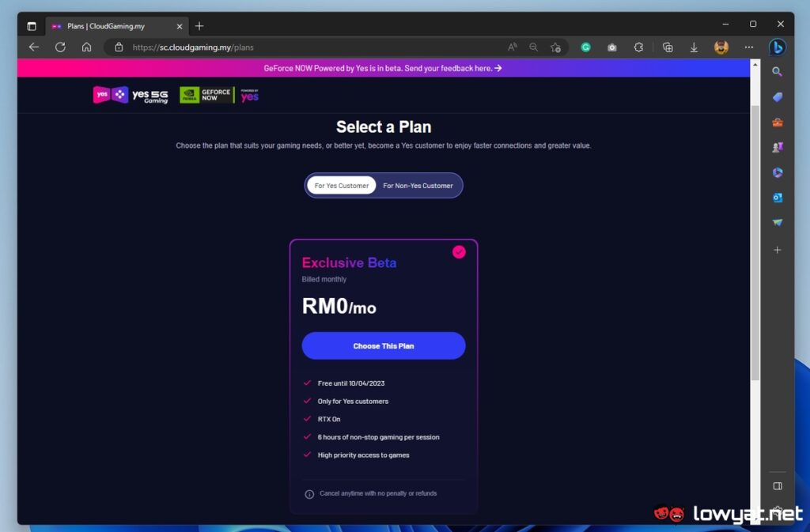810x532 pixels.
Task: Open the beta feedback banner link
Action: click(x=383, y=68)
